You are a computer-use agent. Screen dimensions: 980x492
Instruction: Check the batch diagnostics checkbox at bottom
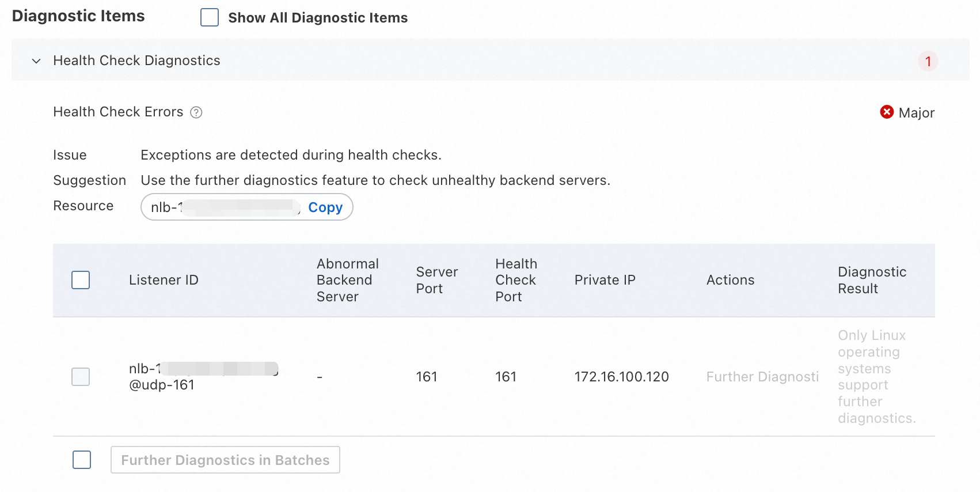(x=82, y=460)
